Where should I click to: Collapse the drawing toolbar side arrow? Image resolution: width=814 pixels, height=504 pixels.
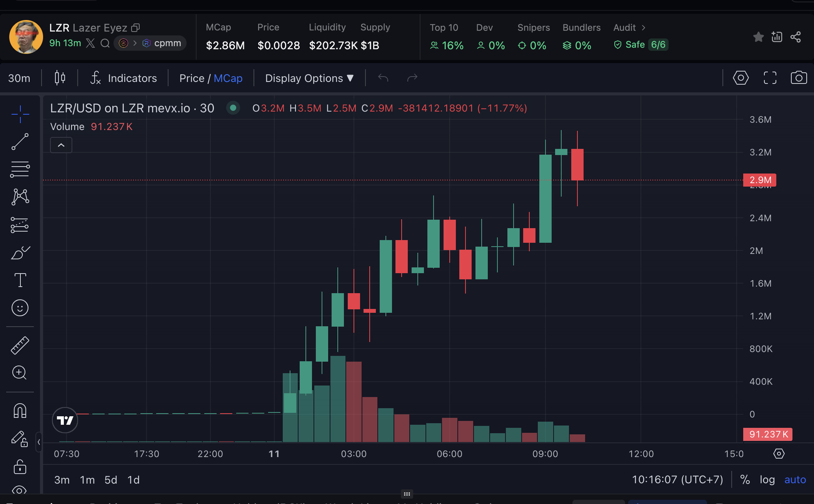[38, 442]
